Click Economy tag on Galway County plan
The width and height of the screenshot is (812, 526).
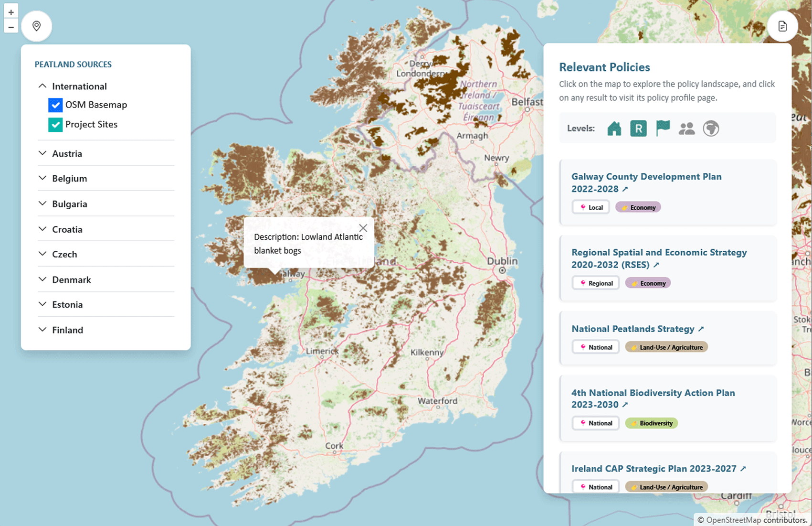pyautogui.click(x=638, y=207)
